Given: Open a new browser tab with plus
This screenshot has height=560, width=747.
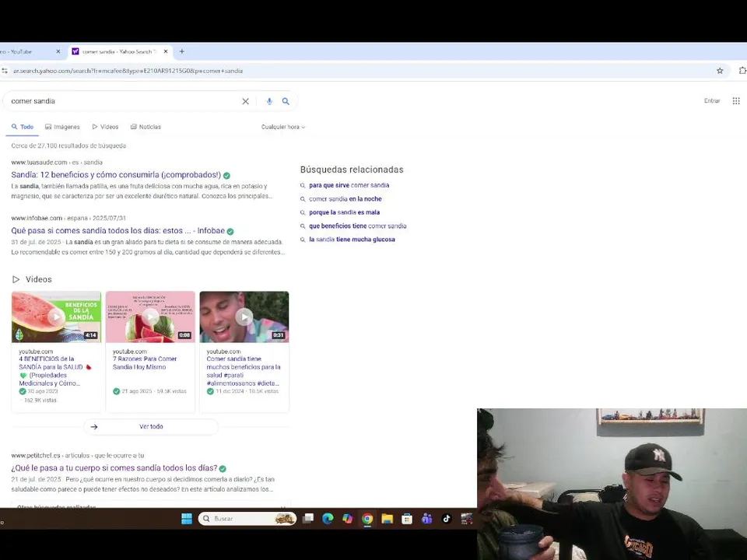Looking at the screenshot, I should click(181, 51).
